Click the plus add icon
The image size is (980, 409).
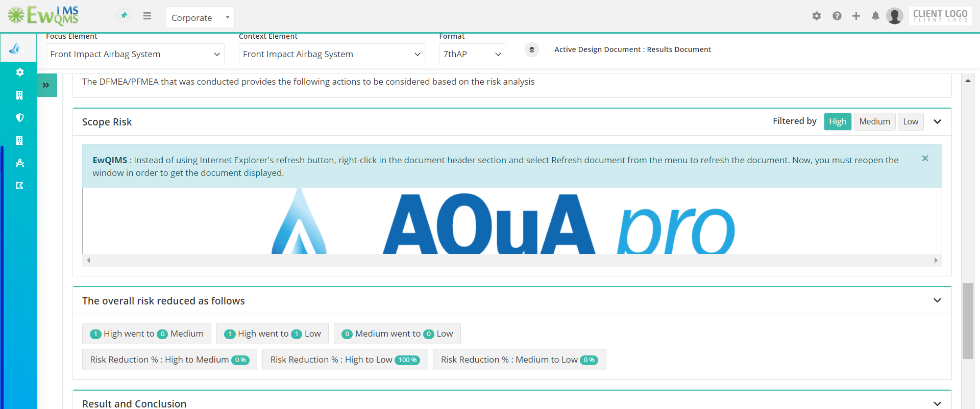click(x=856, y=16)
